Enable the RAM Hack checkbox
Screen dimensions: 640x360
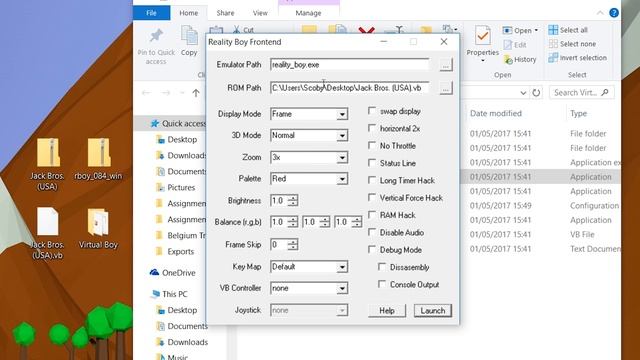372,215
